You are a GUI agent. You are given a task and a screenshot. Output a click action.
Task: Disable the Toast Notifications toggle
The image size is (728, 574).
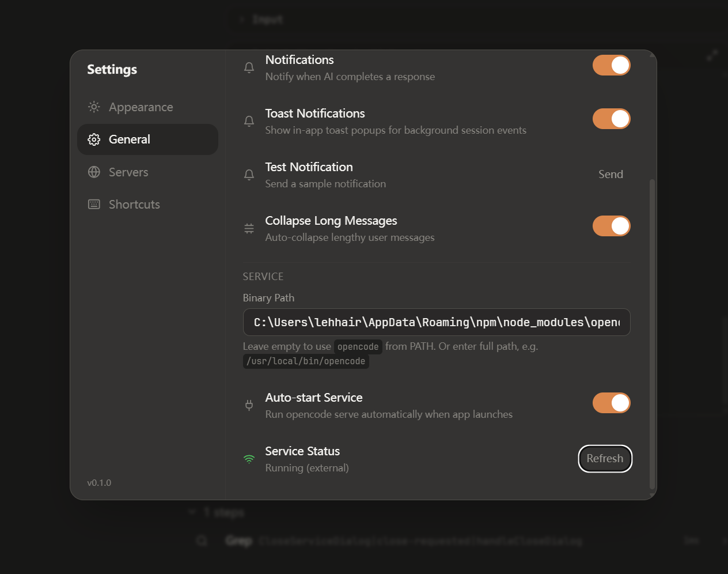tap(612, 119)
